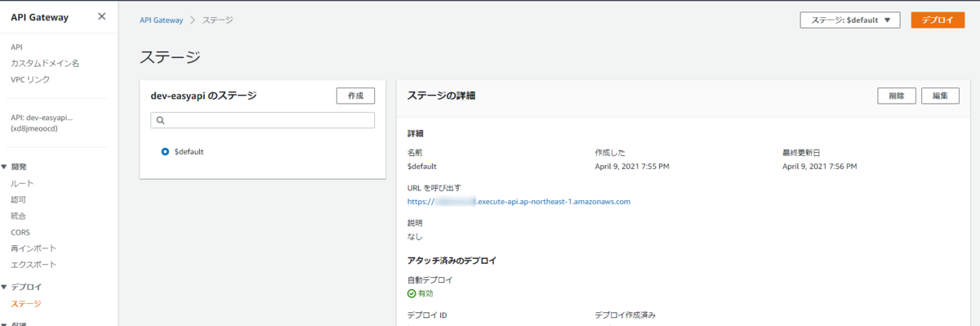Go to 統合 page
Image resolution: width=980 pixels, height=326 pixels.
pyautogui.click(x=18, y=216)
